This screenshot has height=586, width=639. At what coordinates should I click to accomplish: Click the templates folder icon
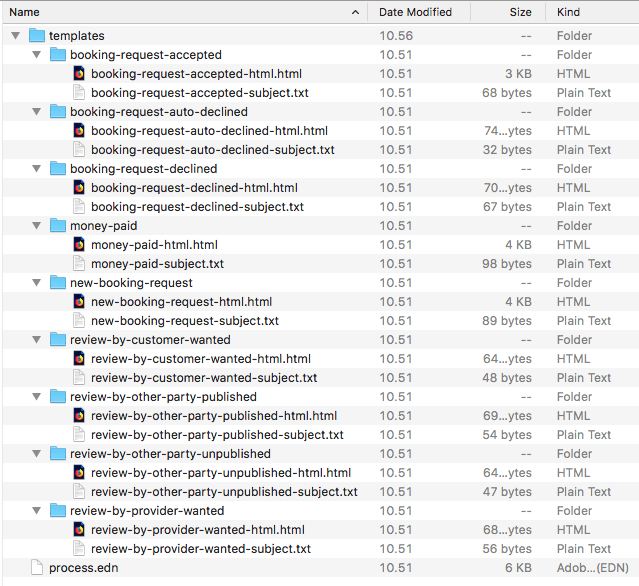(37, 36)
